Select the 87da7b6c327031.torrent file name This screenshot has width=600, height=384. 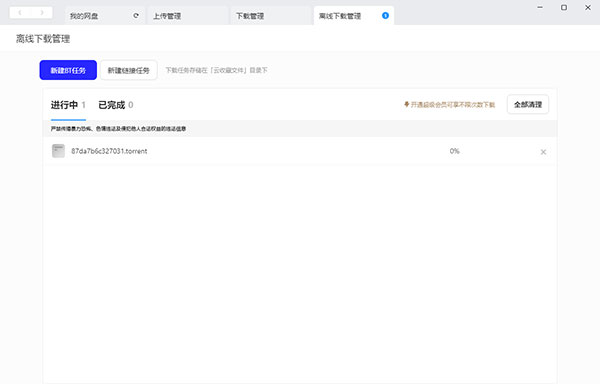click(109, 151)
